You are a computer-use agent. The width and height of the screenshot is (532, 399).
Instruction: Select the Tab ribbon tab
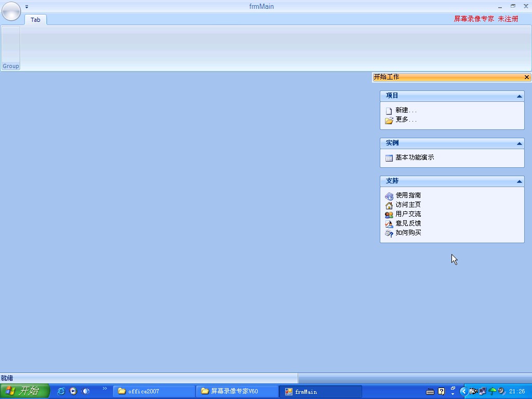[x=35, y=20]
